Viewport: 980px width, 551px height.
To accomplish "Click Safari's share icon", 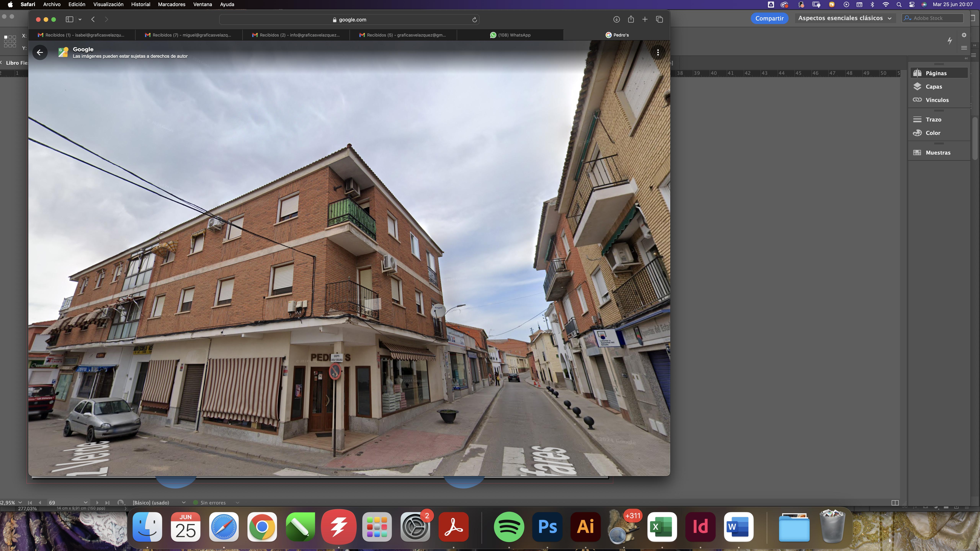I will tap(631, 19).
